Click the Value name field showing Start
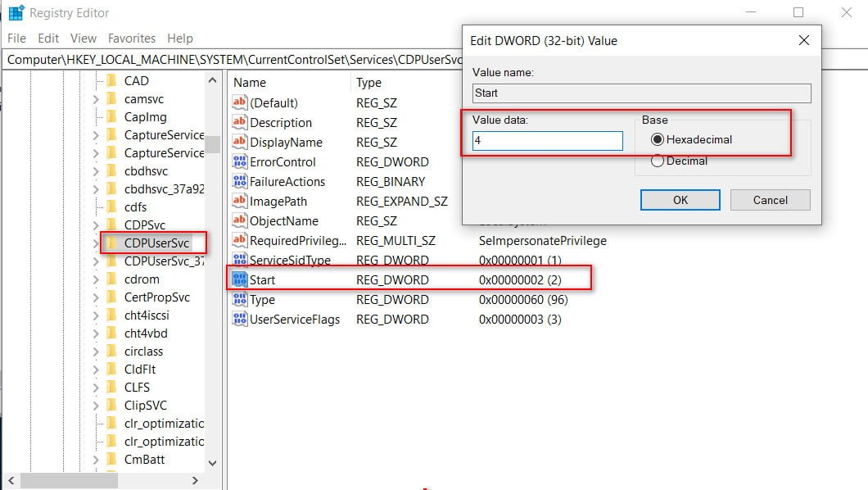This screenshot has width=868, height=490. [x=642, y=93]
